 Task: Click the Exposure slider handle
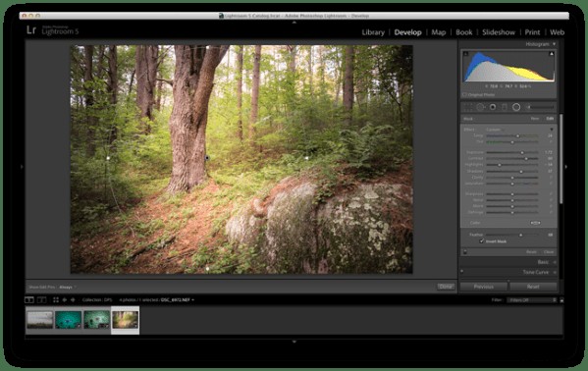coord(522,153)
